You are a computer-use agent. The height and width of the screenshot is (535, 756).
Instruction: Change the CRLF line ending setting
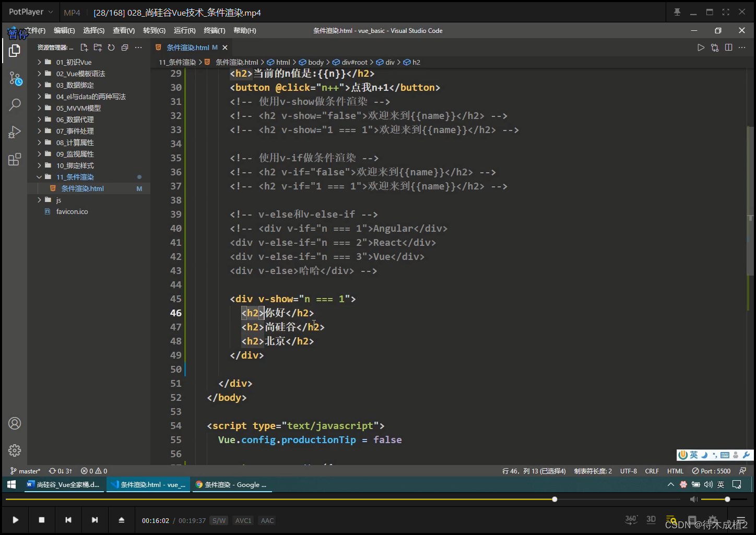tap(652, 471)
